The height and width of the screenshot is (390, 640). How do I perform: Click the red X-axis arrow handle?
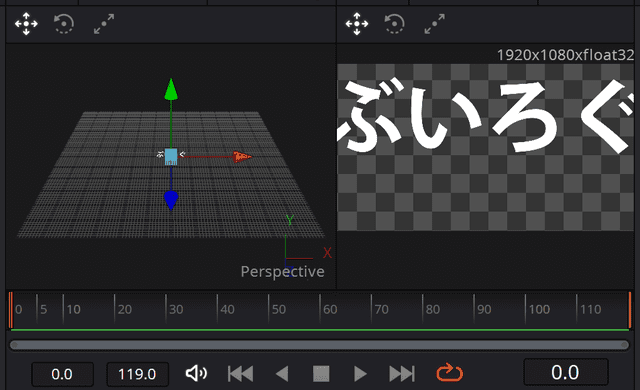242,157
